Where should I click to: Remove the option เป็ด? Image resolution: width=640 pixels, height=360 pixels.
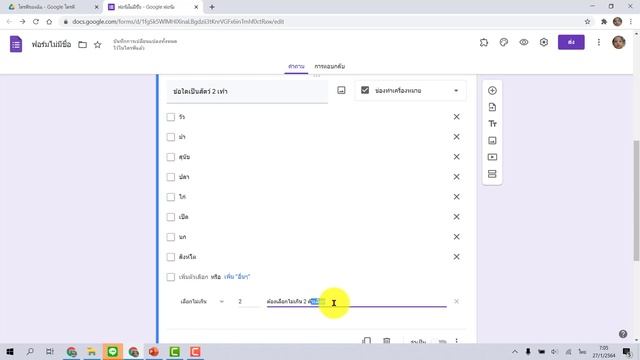point(456,217)
